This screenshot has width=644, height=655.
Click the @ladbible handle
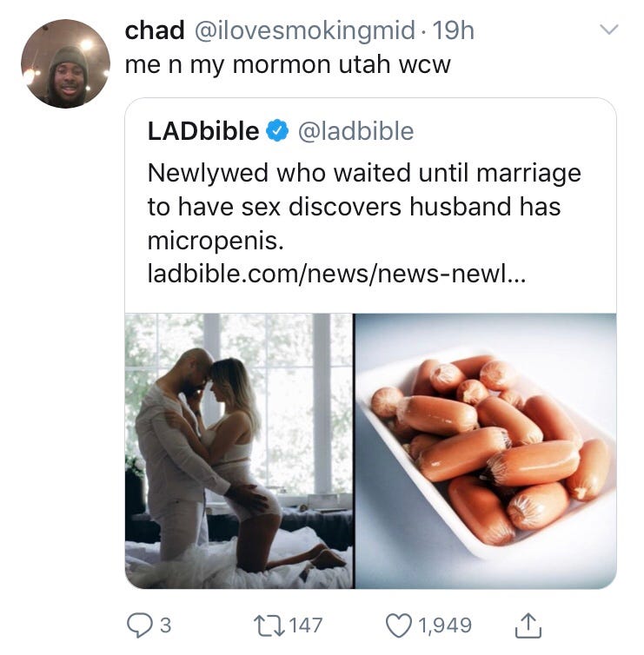coord(355,132)
